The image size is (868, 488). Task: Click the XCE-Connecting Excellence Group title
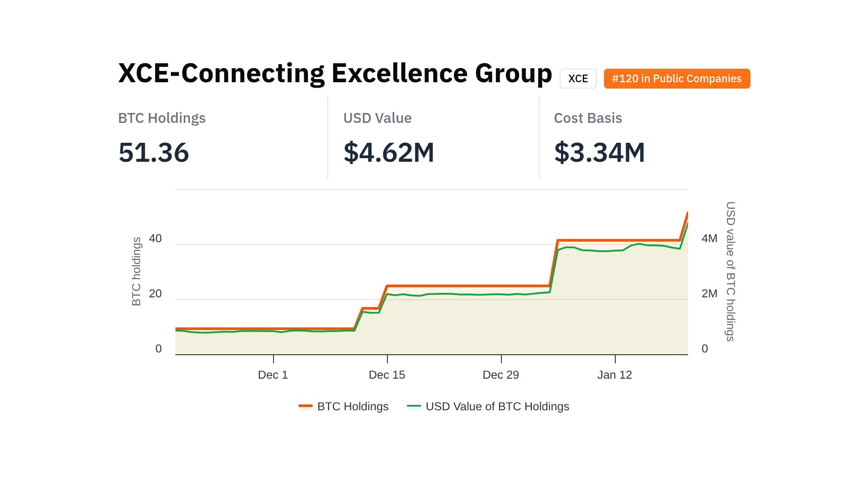[x=335, y=73]
